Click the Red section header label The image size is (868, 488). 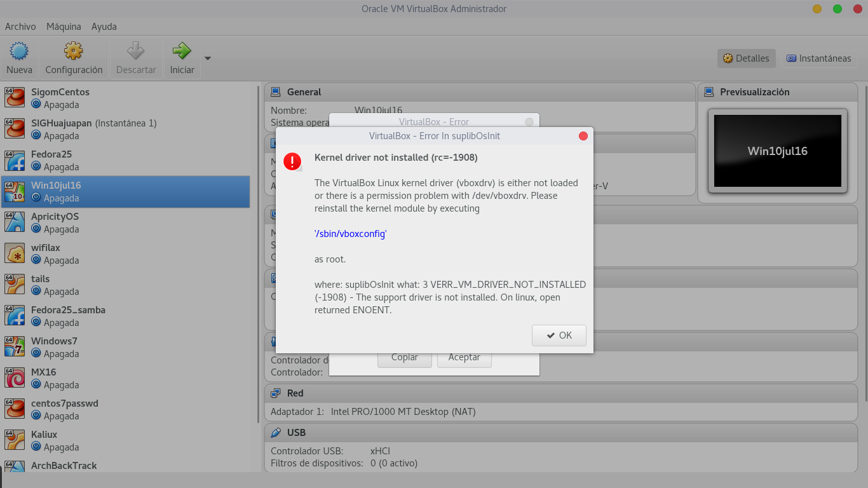(x=295, y=393)
